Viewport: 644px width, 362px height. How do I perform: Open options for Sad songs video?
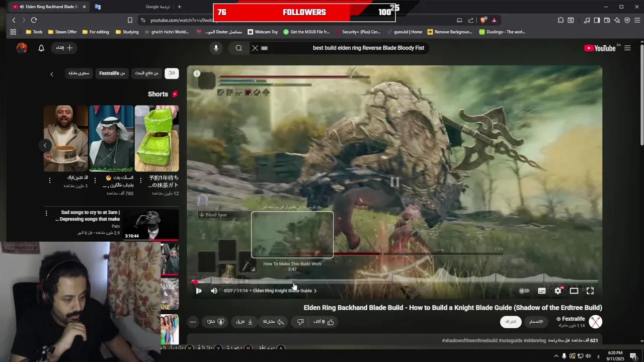46,213
